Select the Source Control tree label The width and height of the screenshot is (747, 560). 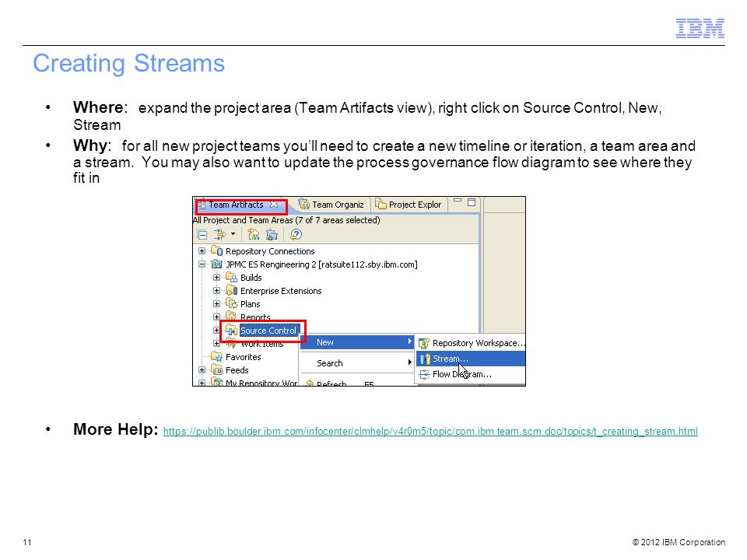point(268,331)
